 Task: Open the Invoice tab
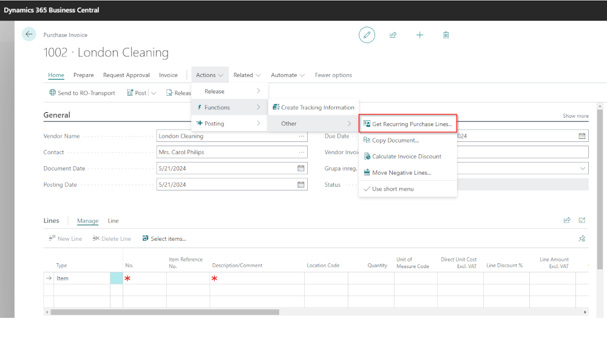(168, 75)
